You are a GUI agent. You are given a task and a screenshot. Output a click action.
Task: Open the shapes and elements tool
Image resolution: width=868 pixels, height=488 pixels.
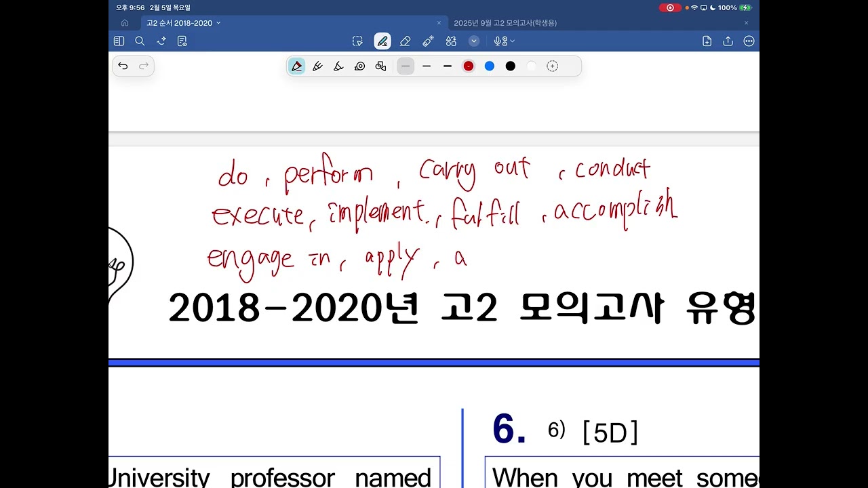[x=451, y=41]
